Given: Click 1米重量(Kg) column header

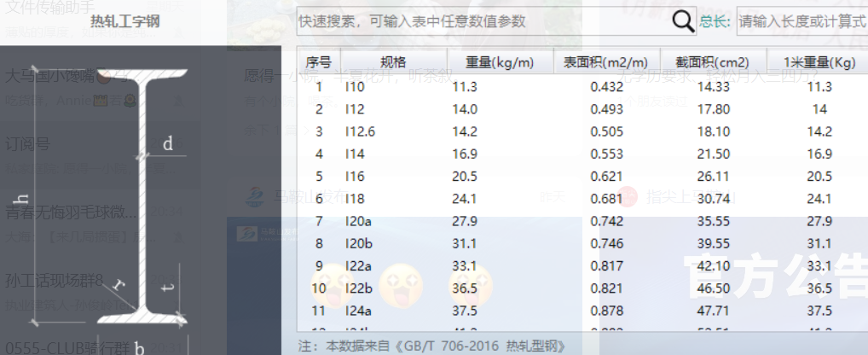Looking at the screenshot, I should [818, 62].
